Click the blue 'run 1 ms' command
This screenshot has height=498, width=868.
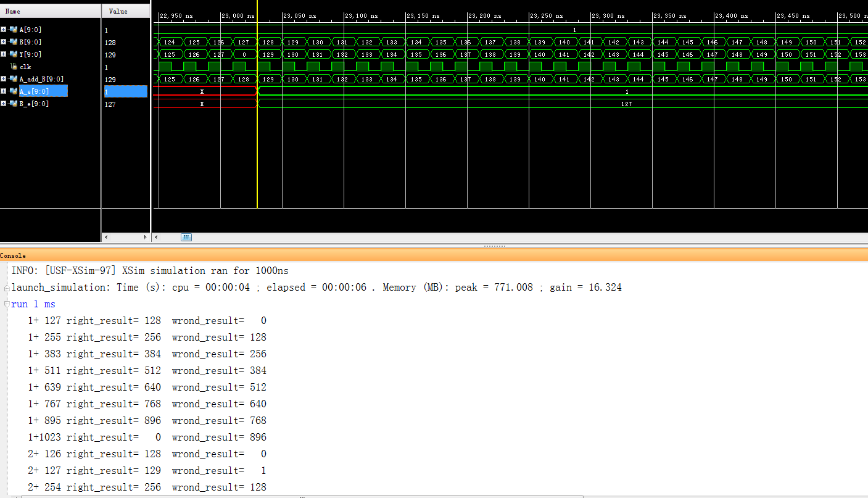click(x=33, y=304)
